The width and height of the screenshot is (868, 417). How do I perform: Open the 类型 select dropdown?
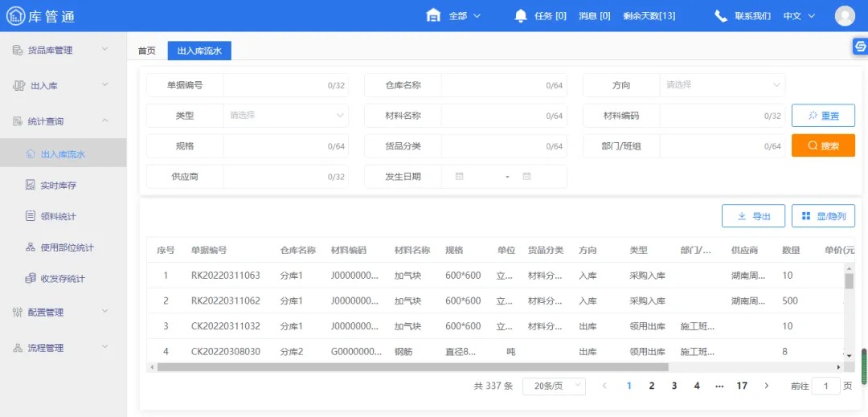coord(285,116)
